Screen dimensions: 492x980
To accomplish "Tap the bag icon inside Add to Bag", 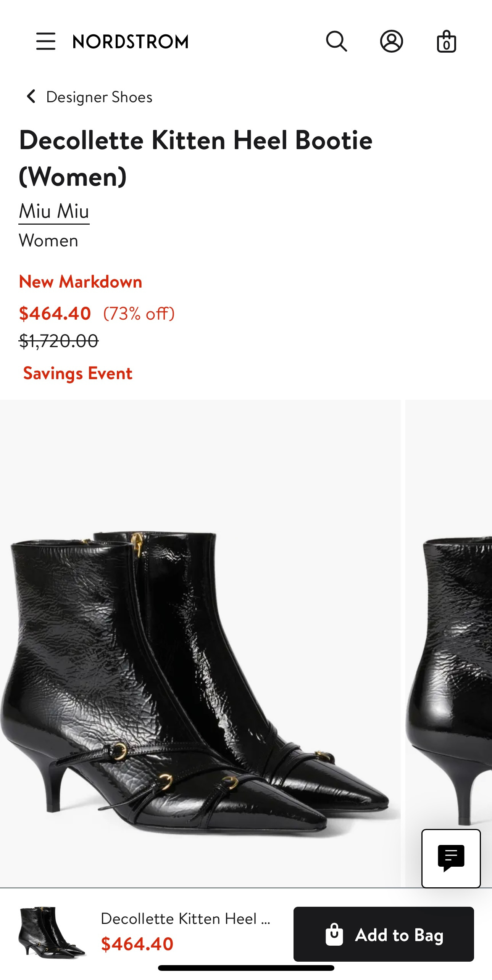I will point(334,934).
